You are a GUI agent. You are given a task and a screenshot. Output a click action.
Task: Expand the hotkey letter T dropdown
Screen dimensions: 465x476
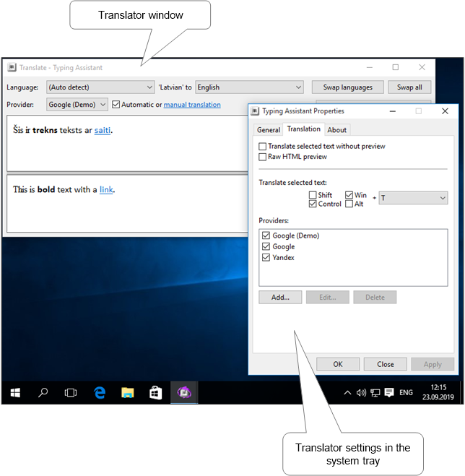click(x=442, y=198)
